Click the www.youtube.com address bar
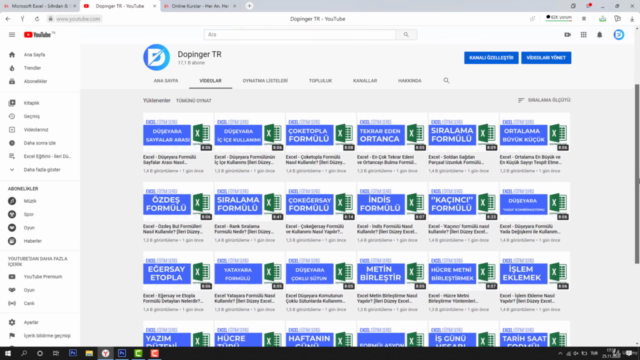This screenshot has width=640, height=360. tap(78, 19)
